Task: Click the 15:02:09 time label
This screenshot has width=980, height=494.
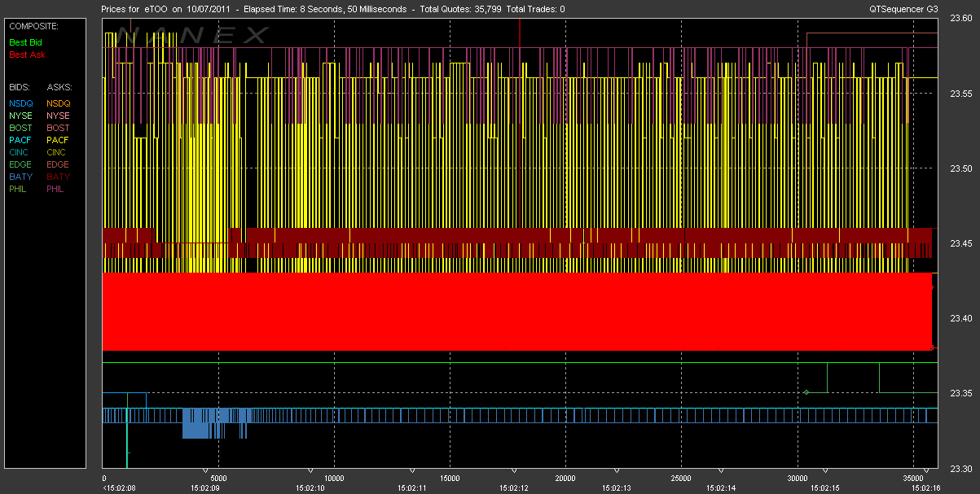Action: tap(205, 488)
